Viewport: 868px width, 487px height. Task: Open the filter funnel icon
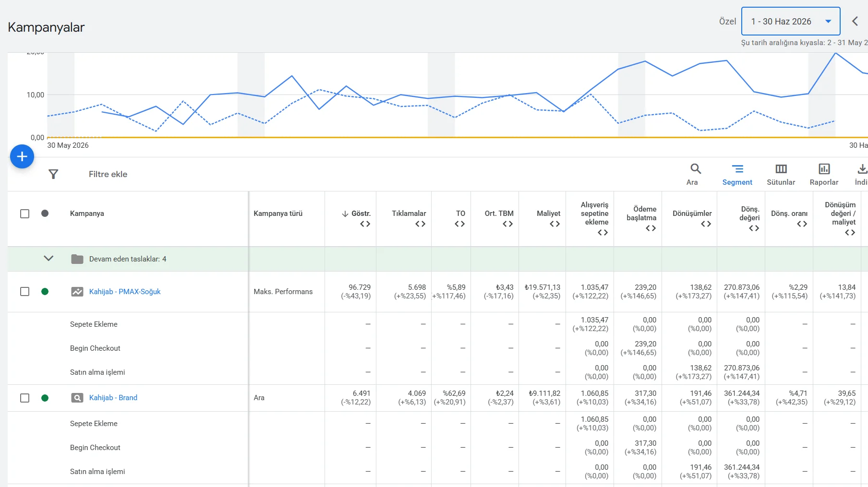pyautogui.click(x=53, y=174)
